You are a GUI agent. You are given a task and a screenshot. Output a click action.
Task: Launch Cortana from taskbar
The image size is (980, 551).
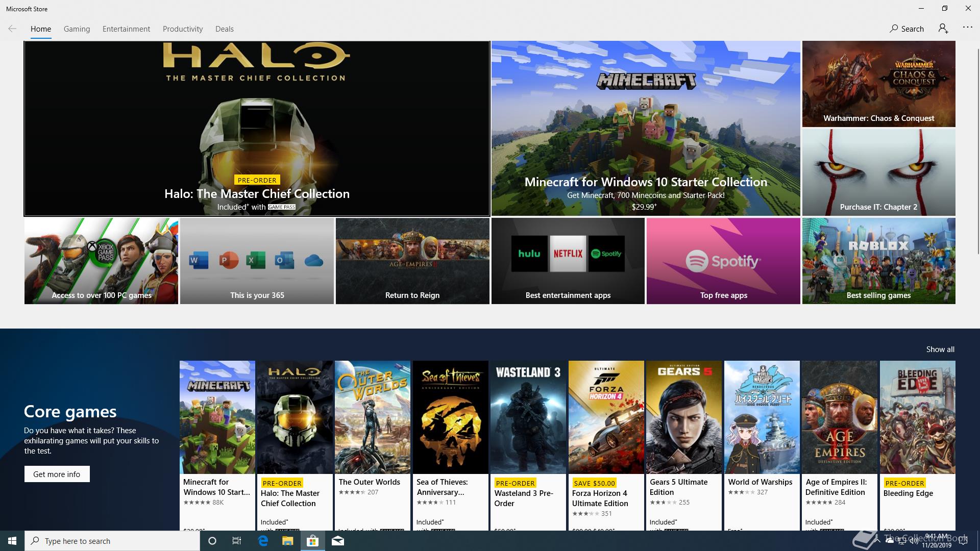click(x=212, y=541)
